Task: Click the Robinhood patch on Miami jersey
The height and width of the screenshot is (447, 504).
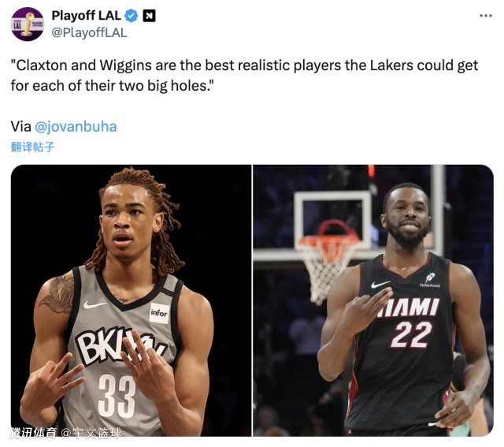Action: point(430,280)
